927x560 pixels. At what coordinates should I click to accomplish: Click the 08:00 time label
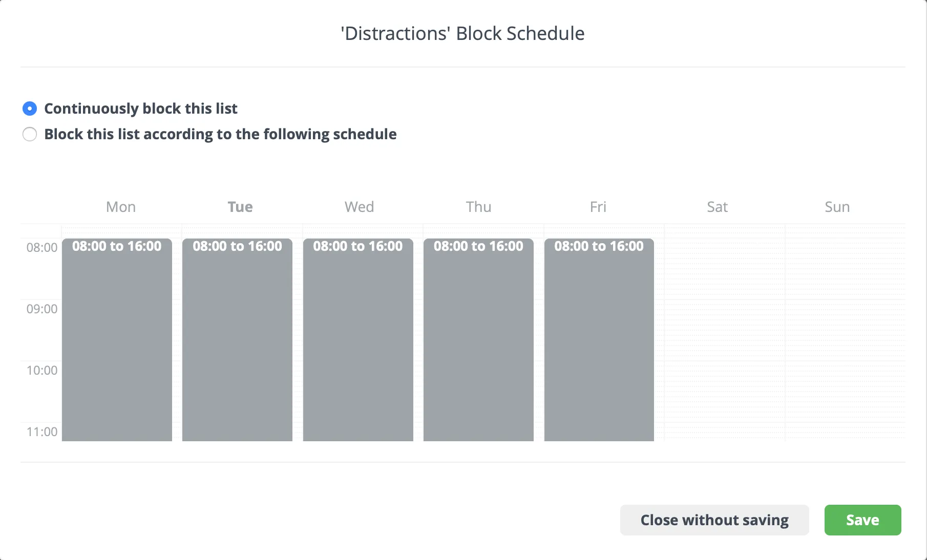point(41,247)
